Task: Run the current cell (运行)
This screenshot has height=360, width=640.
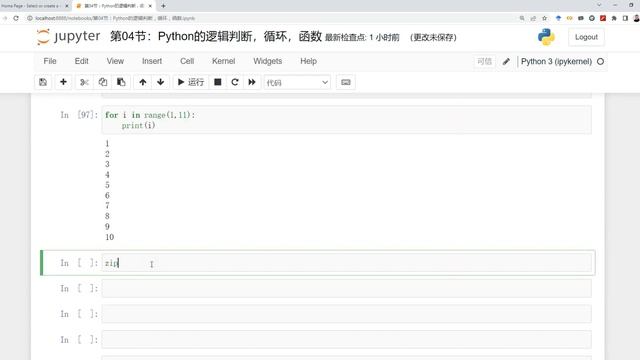Action: 191,82
